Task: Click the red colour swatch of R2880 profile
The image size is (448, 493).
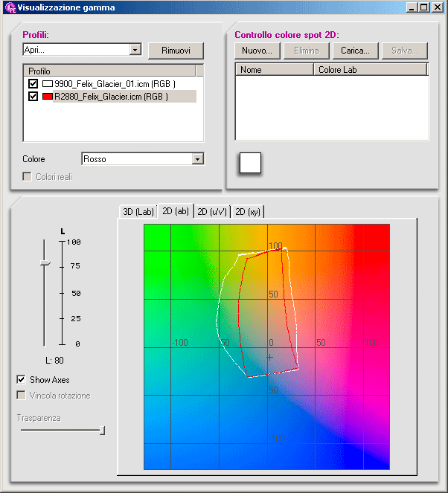Action: coord(48,96)
